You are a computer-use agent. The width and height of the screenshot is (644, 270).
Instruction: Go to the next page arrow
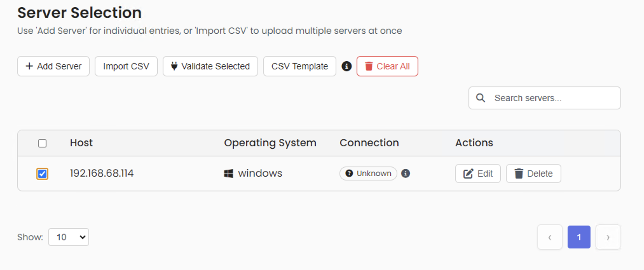tap(608, 237)
